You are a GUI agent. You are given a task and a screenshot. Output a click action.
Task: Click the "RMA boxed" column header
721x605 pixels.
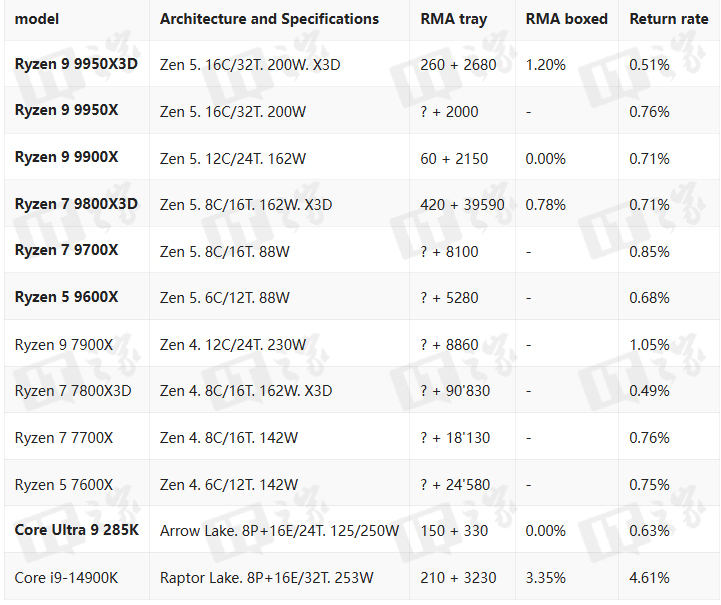(x=566, y=19)
